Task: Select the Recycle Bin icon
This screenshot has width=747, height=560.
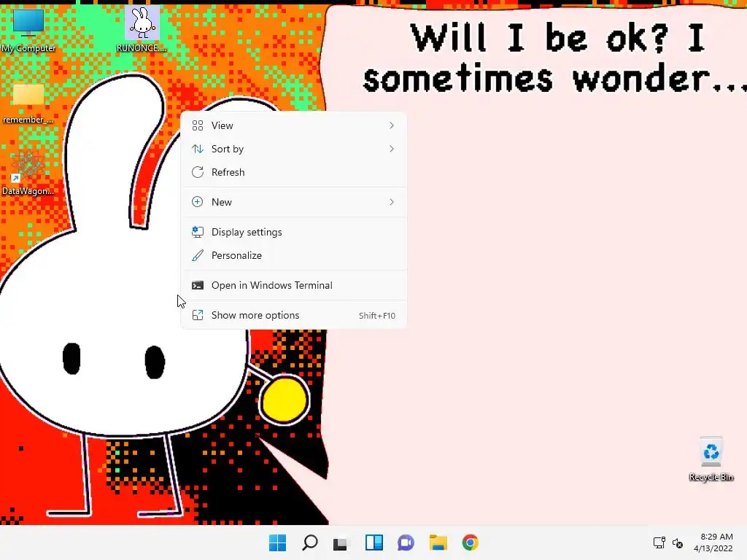Action: 711,459
